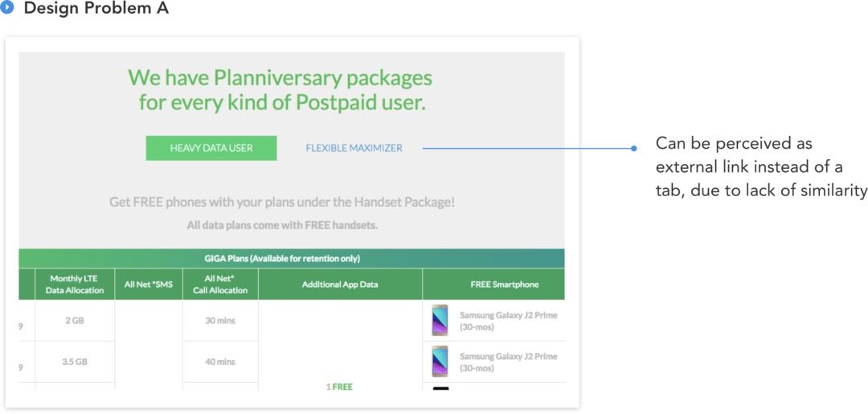Click the first Samsung Galaxy J2 Prime phone image
The height and width of the screenshot is (414, 868).
point(440,321)
